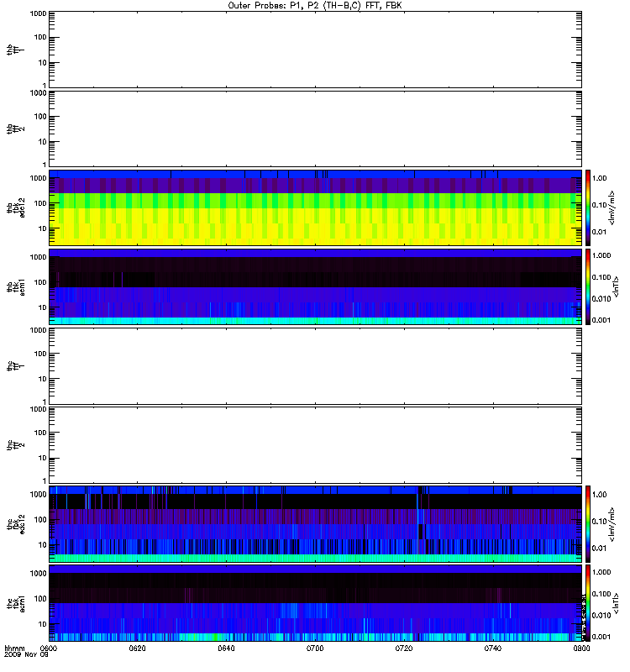
Task: Click the '0.100' tick on thc scm1 colorbar
Action: [x=601, y=594]
